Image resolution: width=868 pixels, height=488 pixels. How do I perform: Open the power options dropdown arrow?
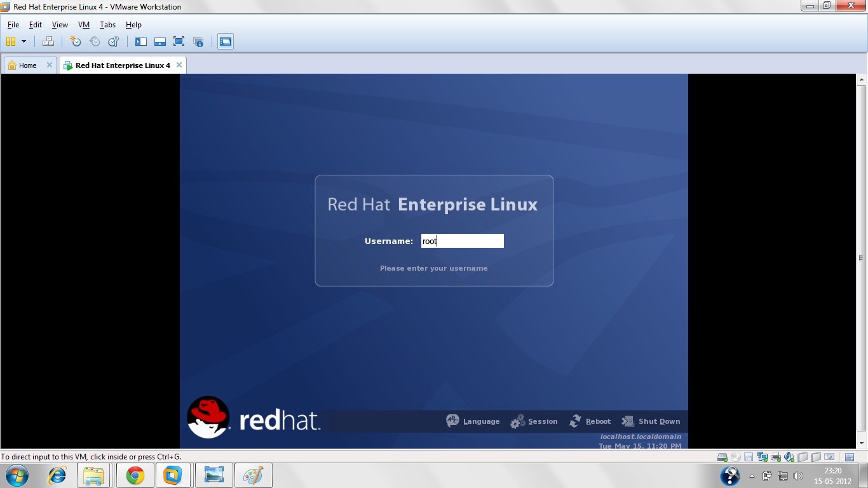pyautogui.click(x=24, y=41)
